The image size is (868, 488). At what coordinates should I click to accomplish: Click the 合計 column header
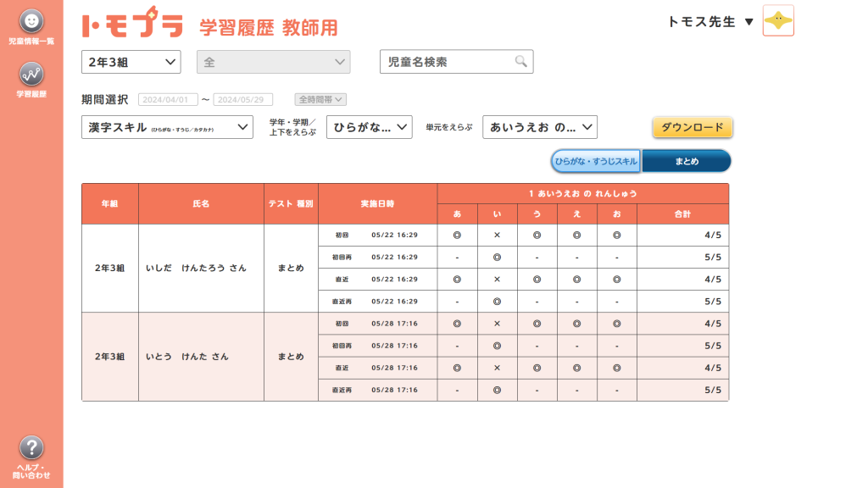(682, 214)
